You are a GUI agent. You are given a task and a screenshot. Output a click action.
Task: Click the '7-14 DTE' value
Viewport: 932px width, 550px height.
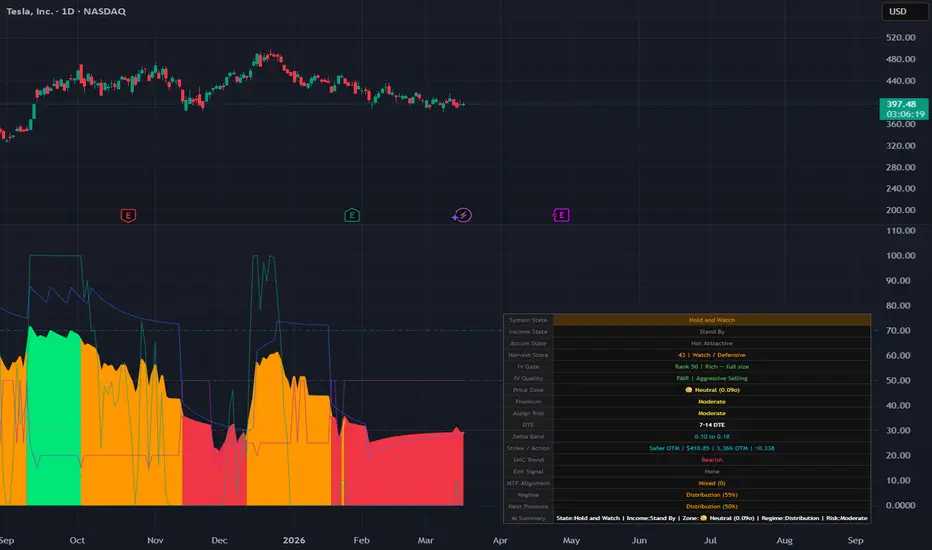pyautogui.click(x=711, y=425)
